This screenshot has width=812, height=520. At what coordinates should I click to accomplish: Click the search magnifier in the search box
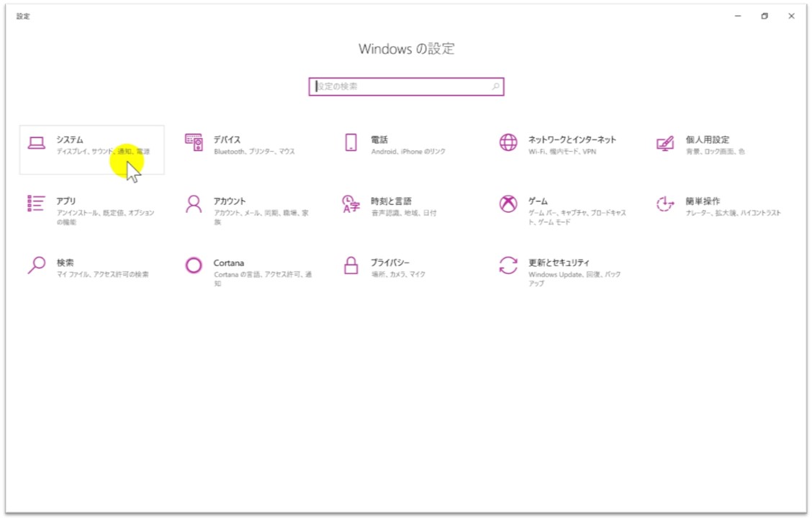click(x=495, y=86)
